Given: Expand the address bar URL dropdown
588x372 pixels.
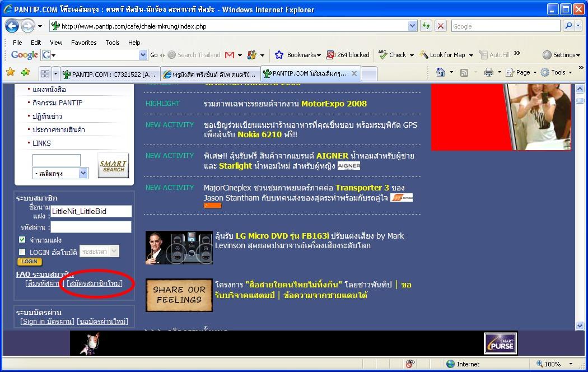Looking at the screenshot, I should [x=412, y=26].
